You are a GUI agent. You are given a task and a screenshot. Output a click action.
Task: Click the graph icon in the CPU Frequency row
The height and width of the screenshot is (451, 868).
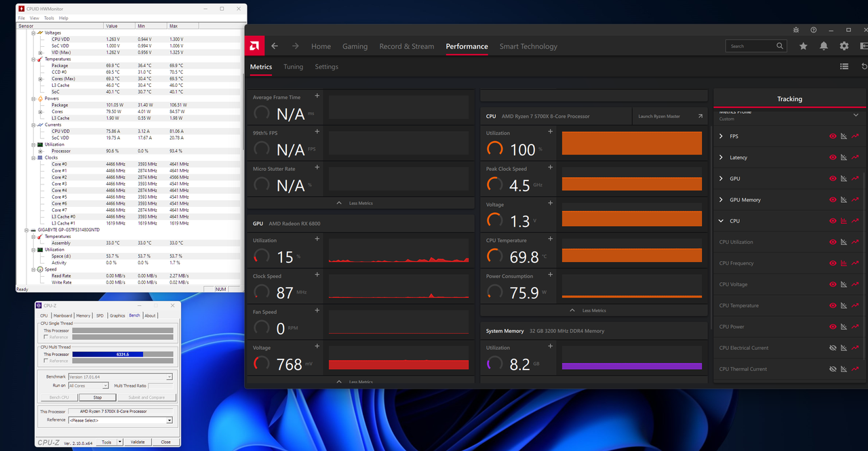[844, 263]
